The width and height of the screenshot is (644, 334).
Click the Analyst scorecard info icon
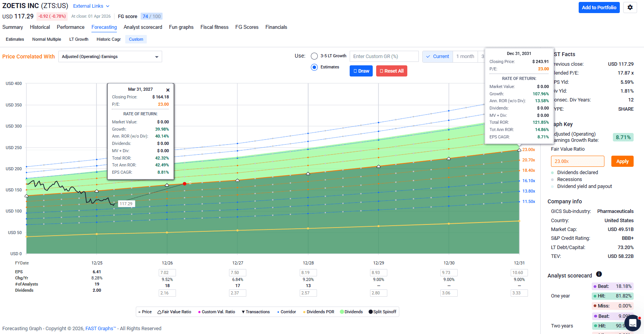coord(599,274)
